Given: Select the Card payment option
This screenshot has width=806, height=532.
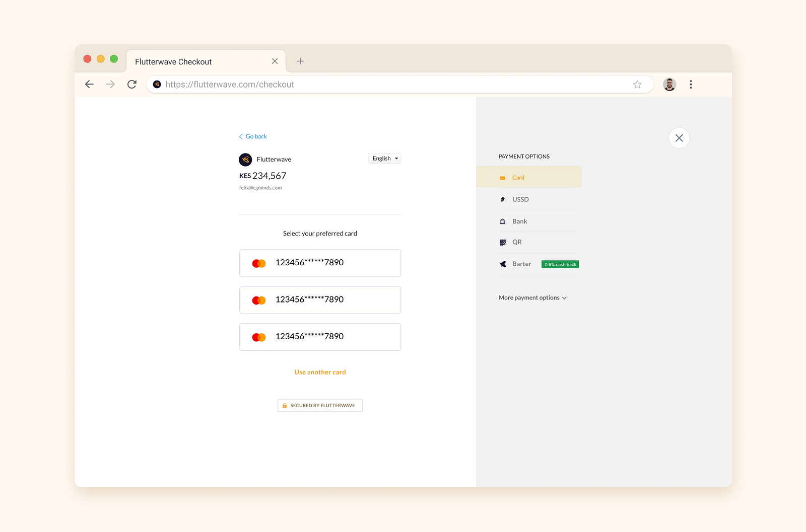Looking at the screenshot, I should click(x=528, y=177).
